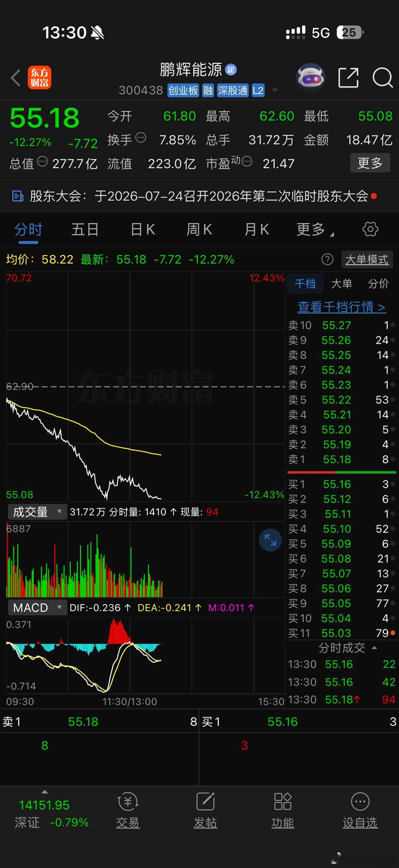Tap the intraday price chart area
This screenshot has width=399, height=868.
click(146, 387)
